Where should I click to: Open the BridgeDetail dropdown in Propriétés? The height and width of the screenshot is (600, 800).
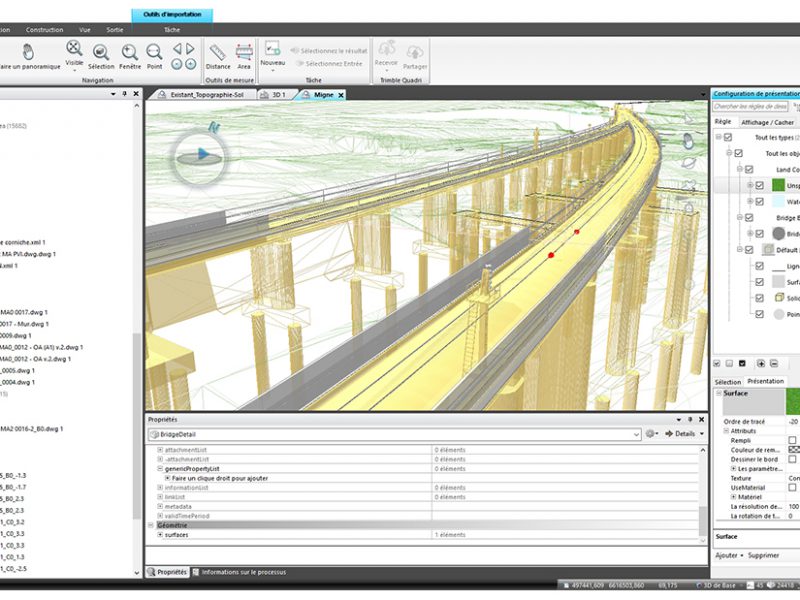pyautogui.click(x=636, y=434)
